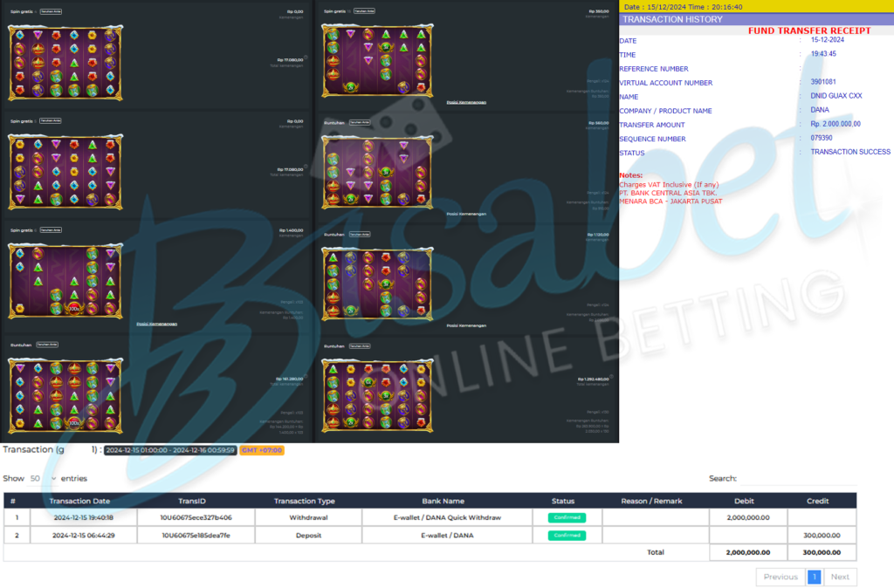Click the Previous pagination button
Image resolution: width=894 pixels, height=588 pixels.
point(780,577)
